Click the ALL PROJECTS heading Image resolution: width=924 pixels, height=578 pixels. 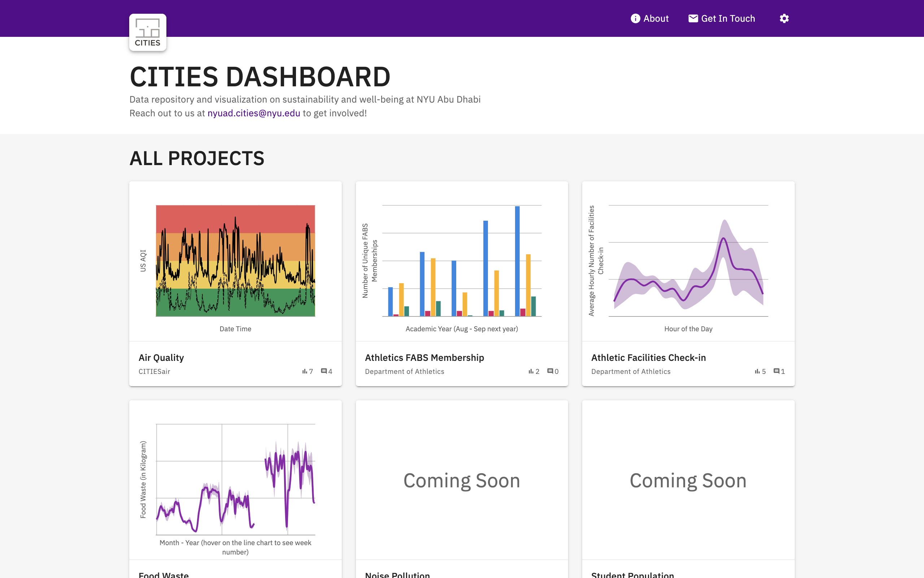click(x=197, y=158)
